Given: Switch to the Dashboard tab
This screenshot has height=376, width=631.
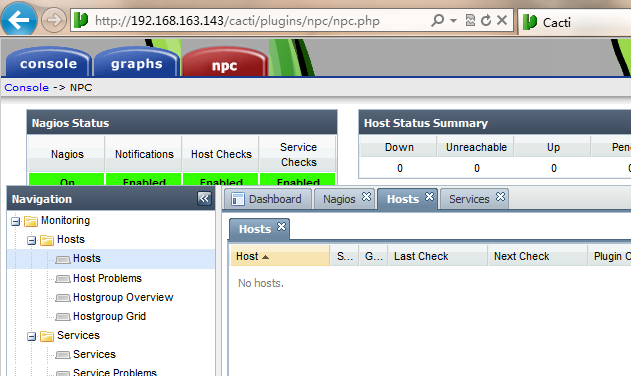Looking at the screenshot, I should [x=268, y=199].
